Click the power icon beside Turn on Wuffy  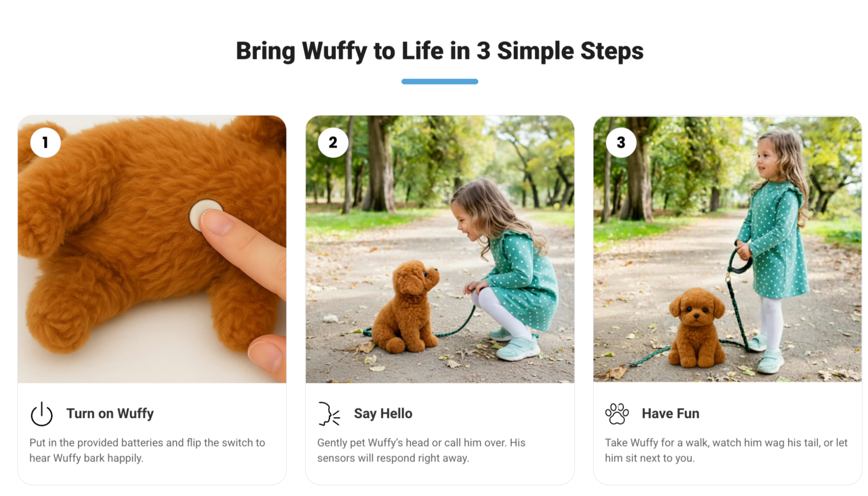pyautogui.click(x=42, y=414)
